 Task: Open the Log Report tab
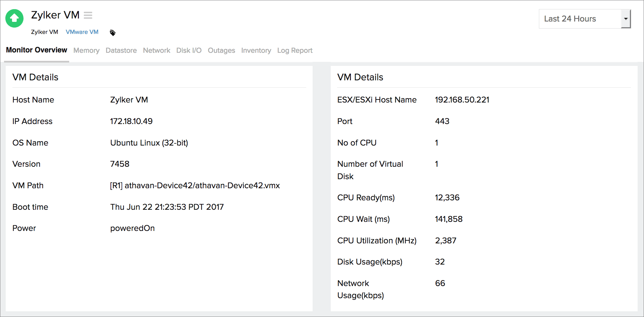pyautogui.click(x=294, y=50)
